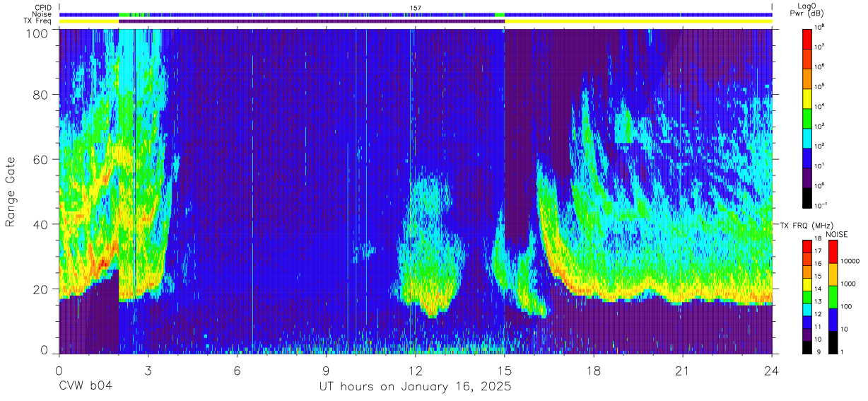
Task: Click the 14 tick on TX FRQ legend
Action: (x=819, y=289)
